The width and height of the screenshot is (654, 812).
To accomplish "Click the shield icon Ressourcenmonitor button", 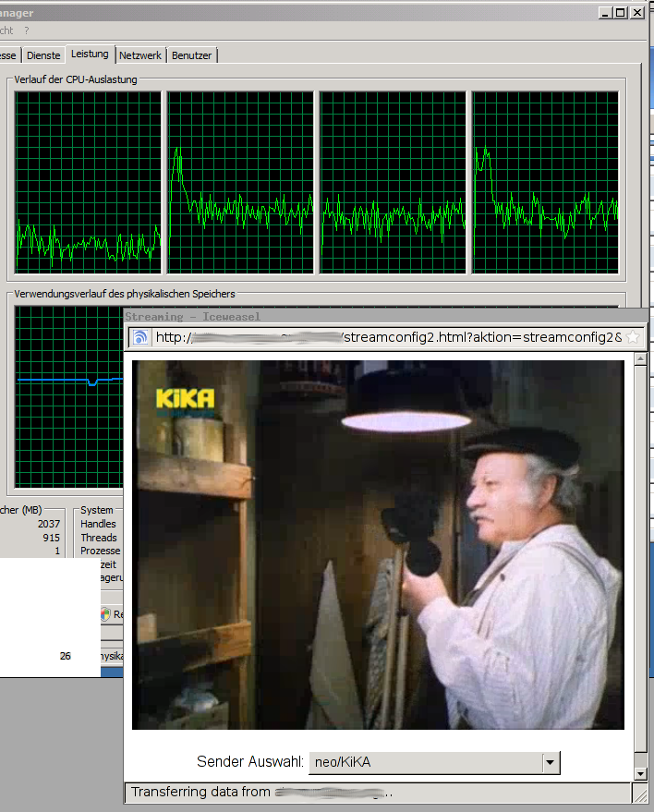I will 112,614.
